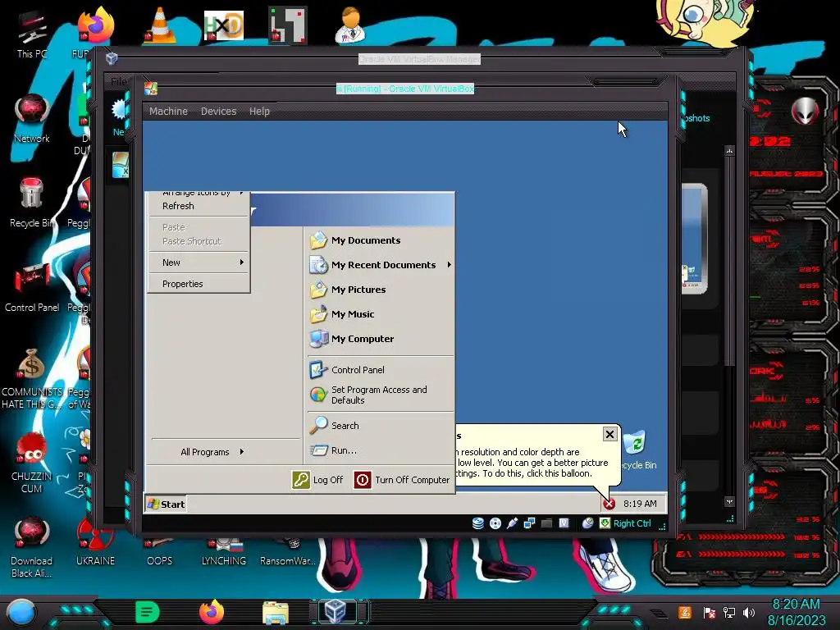Click the My Pictures folder icon
Viewport: 840px width, 630px height.
click(318, 290)
